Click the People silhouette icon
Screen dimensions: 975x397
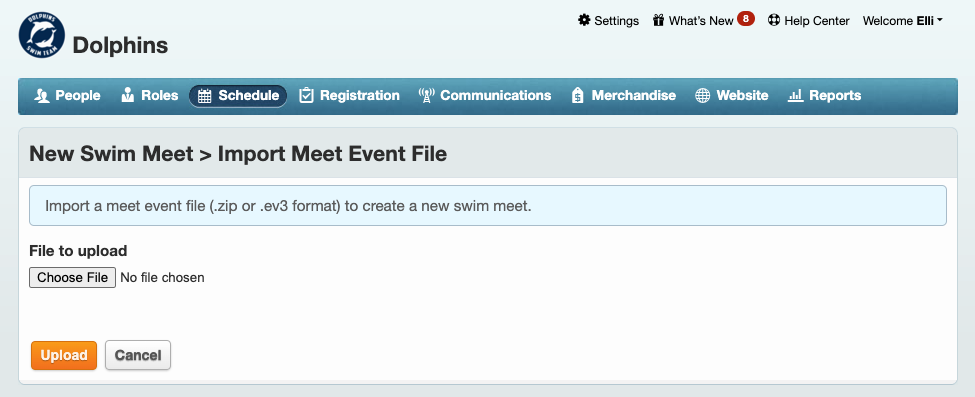[42, 95]
